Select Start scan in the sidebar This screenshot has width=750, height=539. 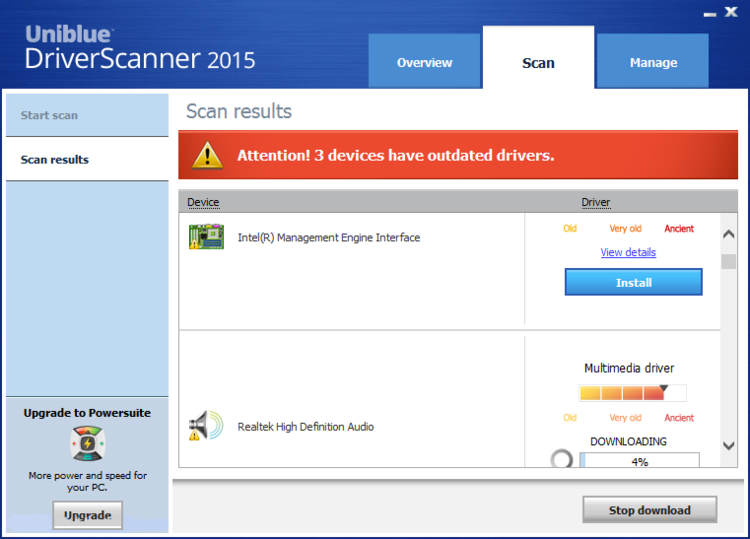pos(87,115)
